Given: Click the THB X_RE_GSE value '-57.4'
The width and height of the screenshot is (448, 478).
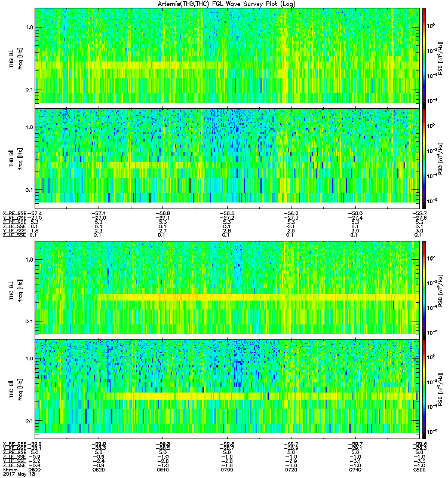Looking at the screenshot, I should coord(34,213).
